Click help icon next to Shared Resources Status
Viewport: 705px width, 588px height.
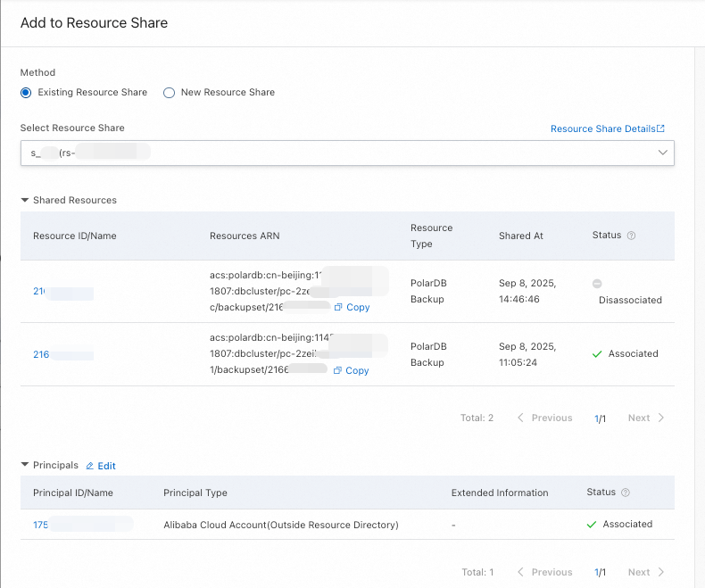[x=631, y=236]
